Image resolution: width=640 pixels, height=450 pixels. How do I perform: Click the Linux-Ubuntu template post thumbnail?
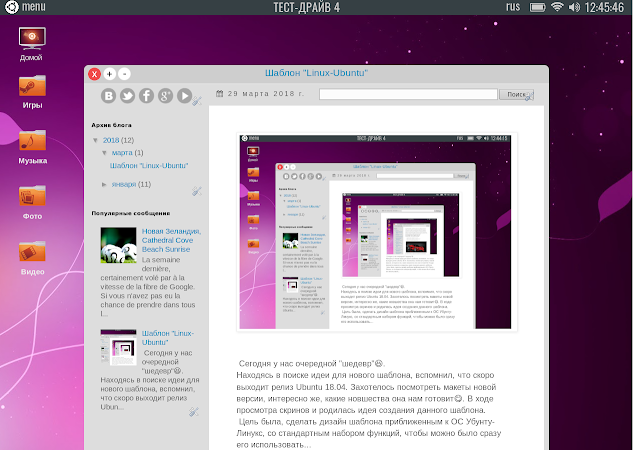pyautogui.click(x=118, y=347)
